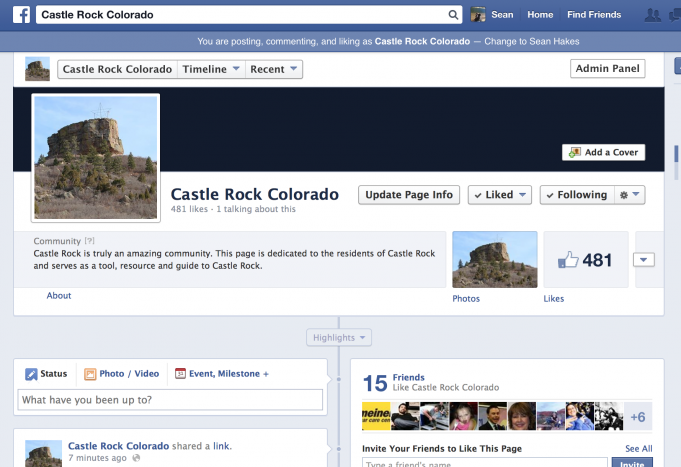
Task: Click the Photo / Video icon
Action: [90, 374]
